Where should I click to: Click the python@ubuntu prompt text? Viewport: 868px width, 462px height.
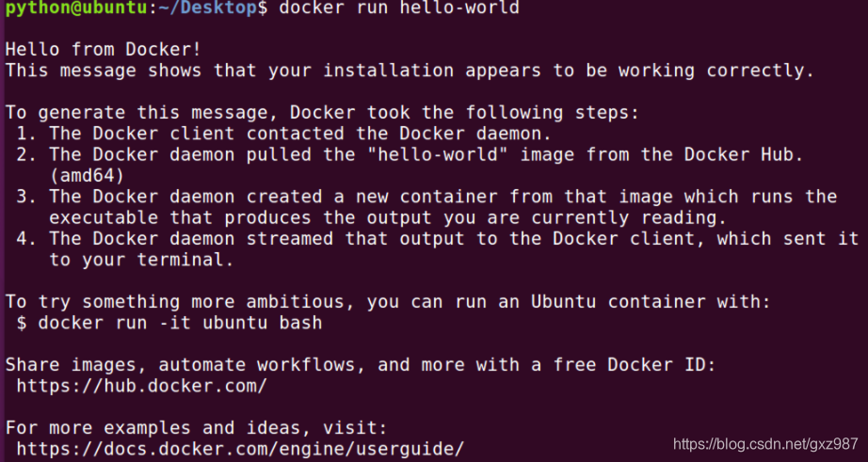[76, 8]
